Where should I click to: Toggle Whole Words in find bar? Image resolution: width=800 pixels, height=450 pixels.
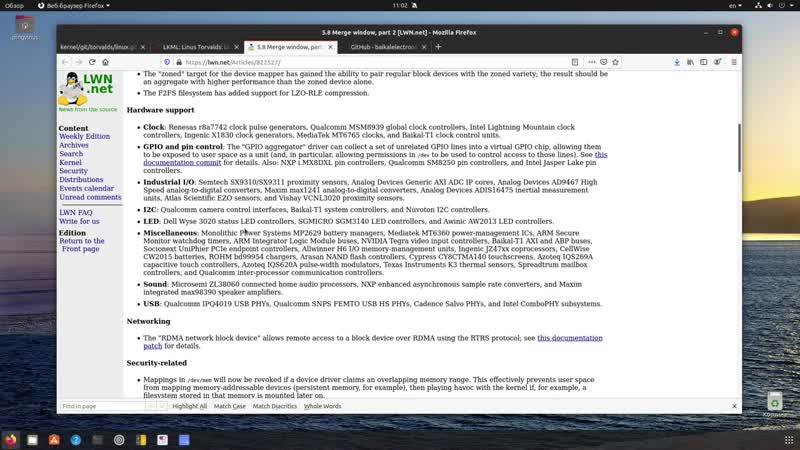click(322, 406)
